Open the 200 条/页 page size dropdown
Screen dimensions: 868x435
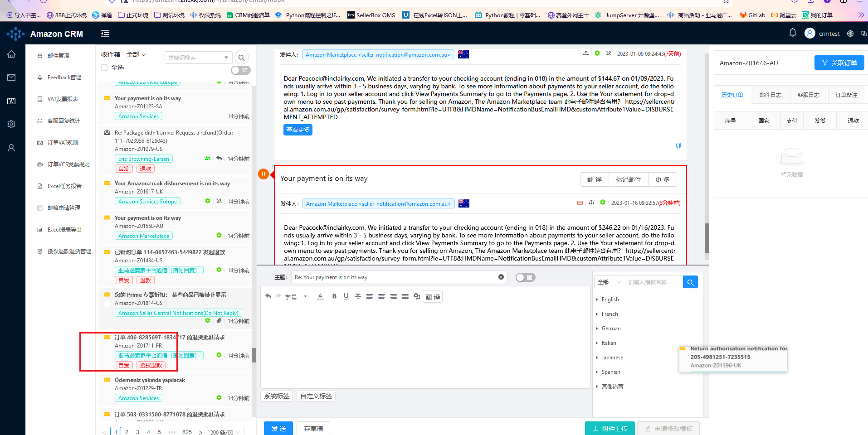coord(226,432)
